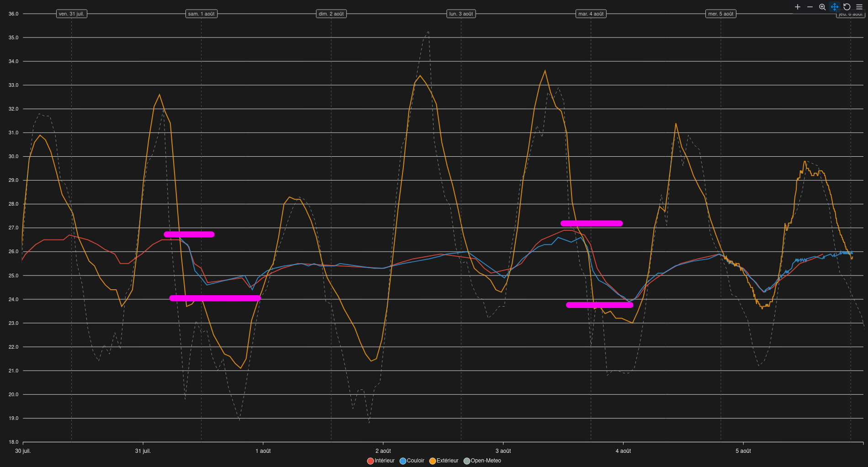Hide the Extérieur series via its legend label
The image size is (868, 467).
point(447,461)
